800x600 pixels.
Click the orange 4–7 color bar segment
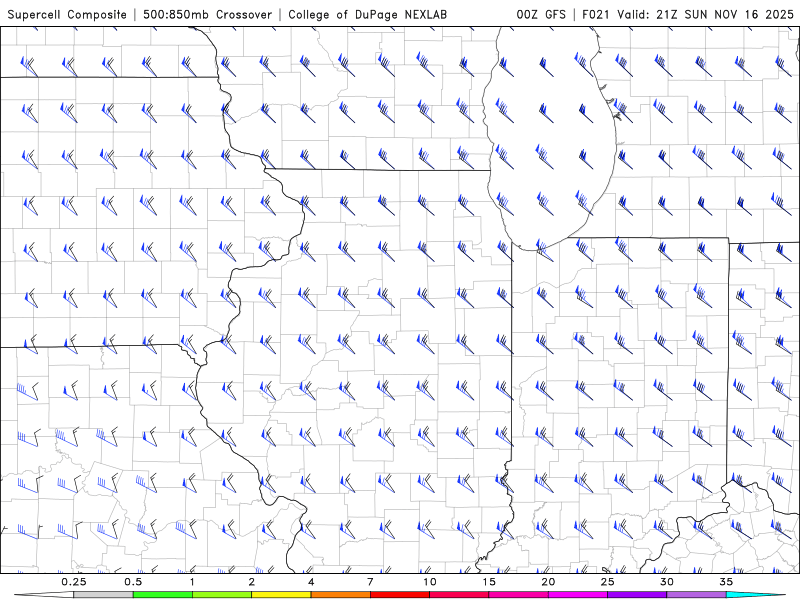point(340,595)
